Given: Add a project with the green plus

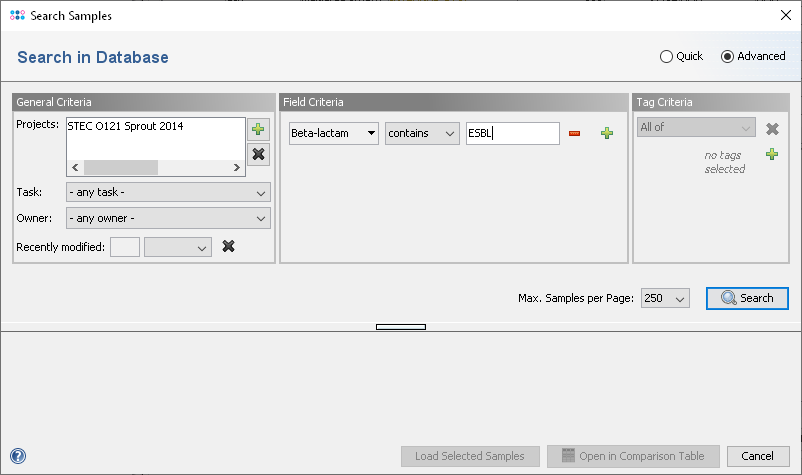Looking at the screenshot, I should 258,129.
